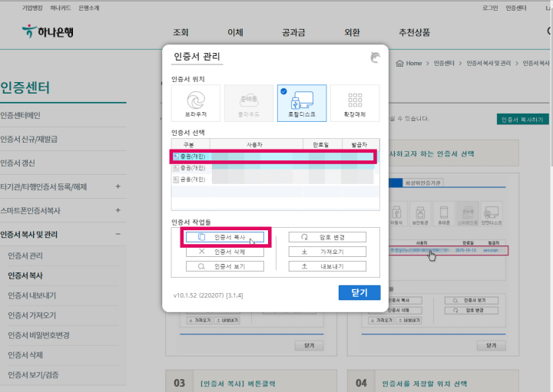Click the 발급자 column header

(x=360, y=144)
